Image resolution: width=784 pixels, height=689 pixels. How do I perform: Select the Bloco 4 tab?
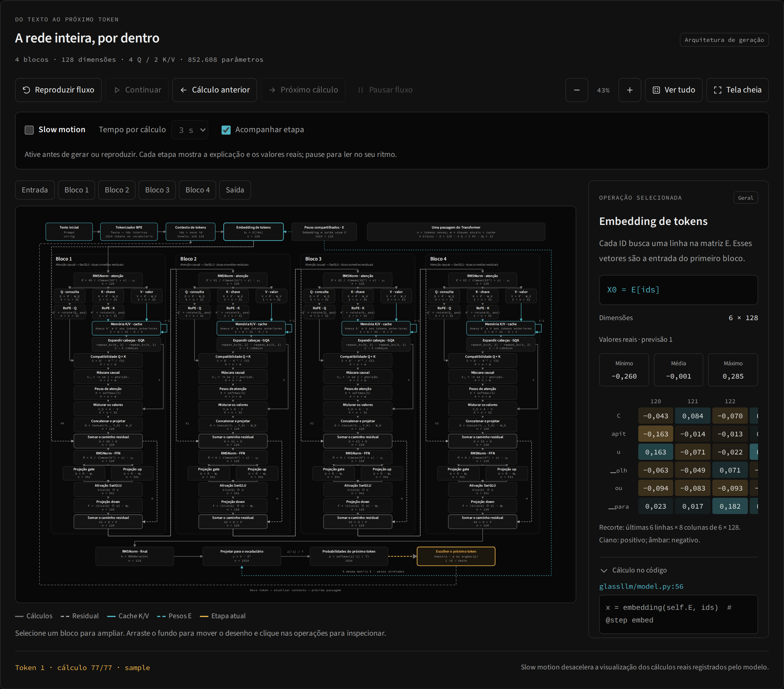[x=198, y=190]
